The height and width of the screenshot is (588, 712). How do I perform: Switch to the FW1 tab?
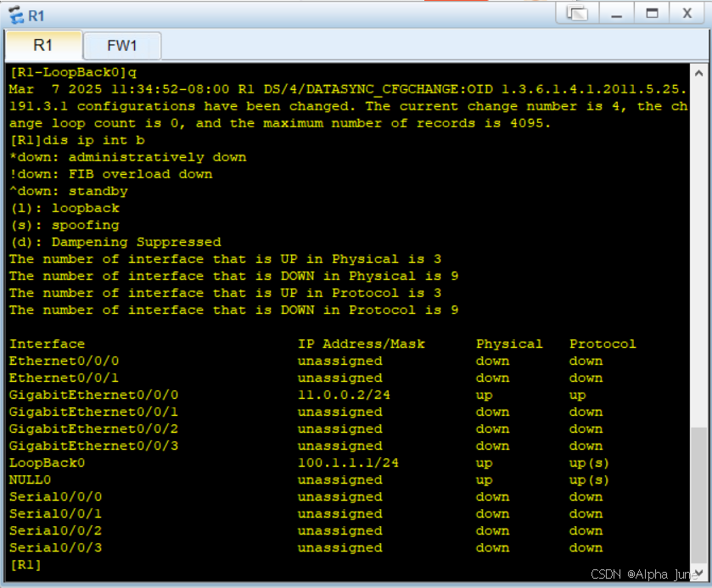[121, 46]
